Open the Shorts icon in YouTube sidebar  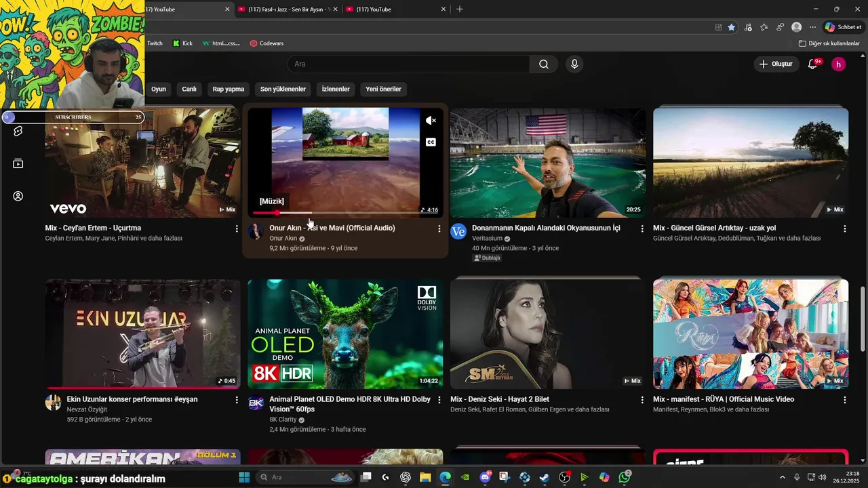pyautogui.click(x=18, y=131)
